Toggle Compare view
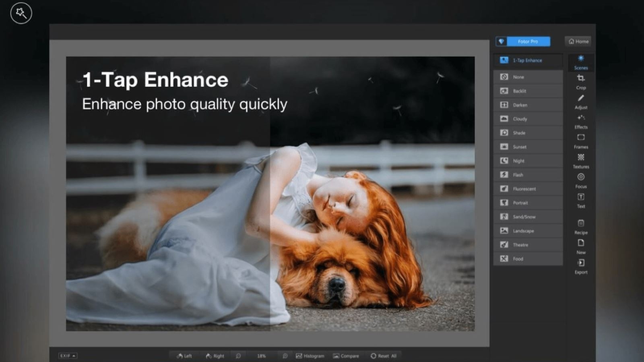 346,356
